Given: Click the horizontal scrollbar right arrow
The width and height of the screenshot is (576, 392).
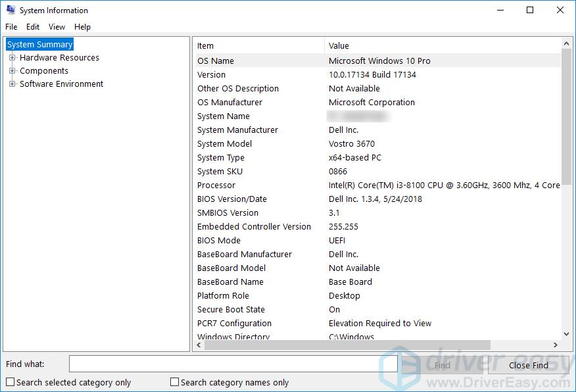Looking at the screenshot, I should [x=556, y=345].
